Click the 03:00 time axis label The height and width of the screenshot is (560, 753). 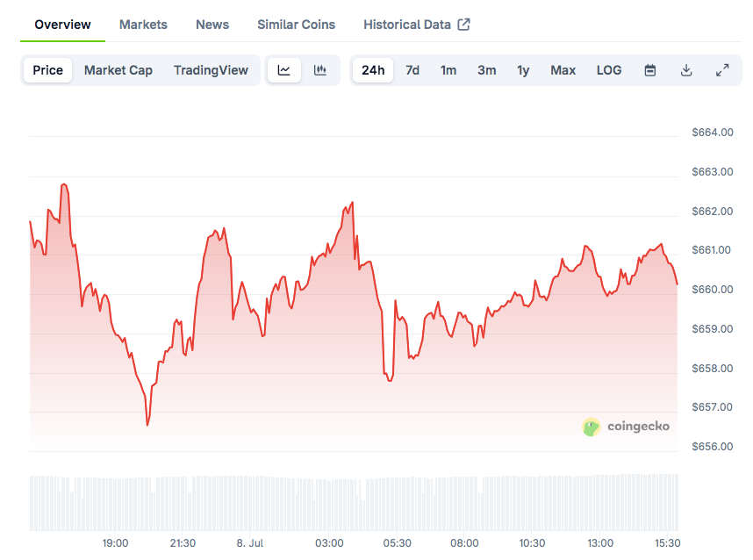coord(329,543)
